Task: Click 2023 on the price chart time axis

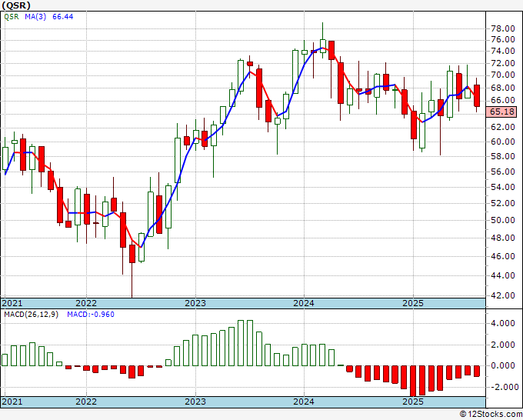Action: click(x=195, y=303)
